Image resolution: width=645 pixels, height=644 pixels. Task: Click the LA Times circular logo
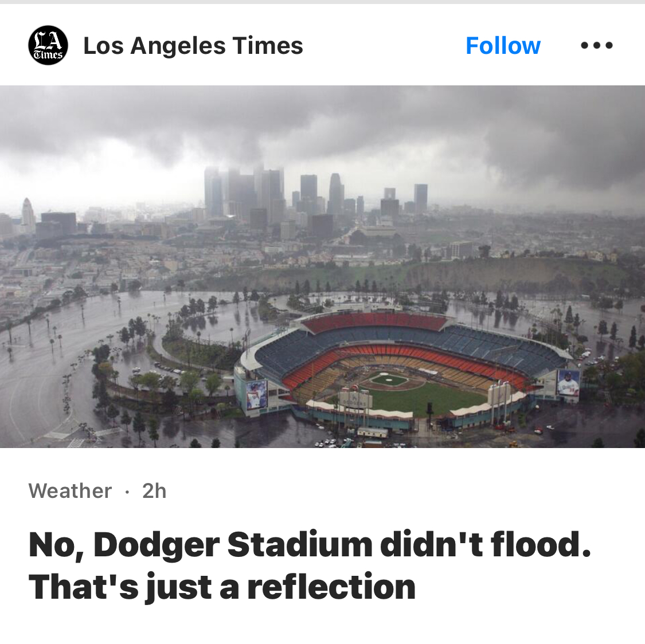(x=48, y=46)
